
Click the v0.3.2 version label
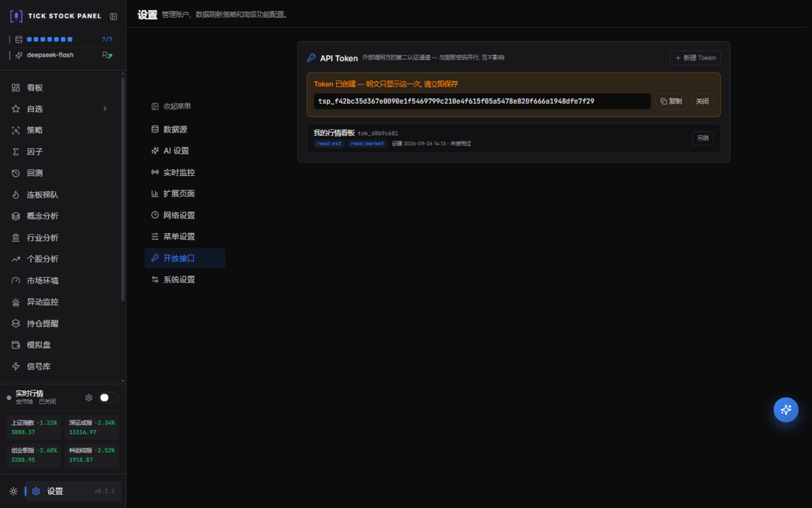tap(104, 492)
